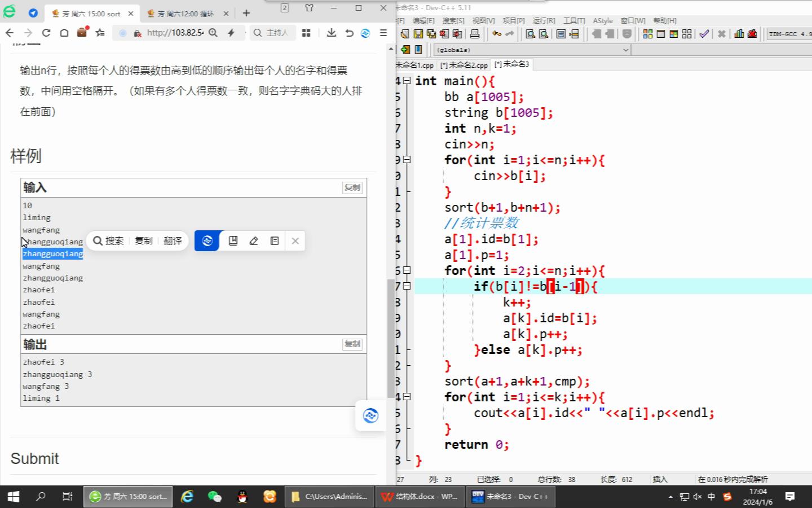Click the floating blue assistant button
This screenshot has height=508, width=812.
pyautogui.click(x=370, y=416)
